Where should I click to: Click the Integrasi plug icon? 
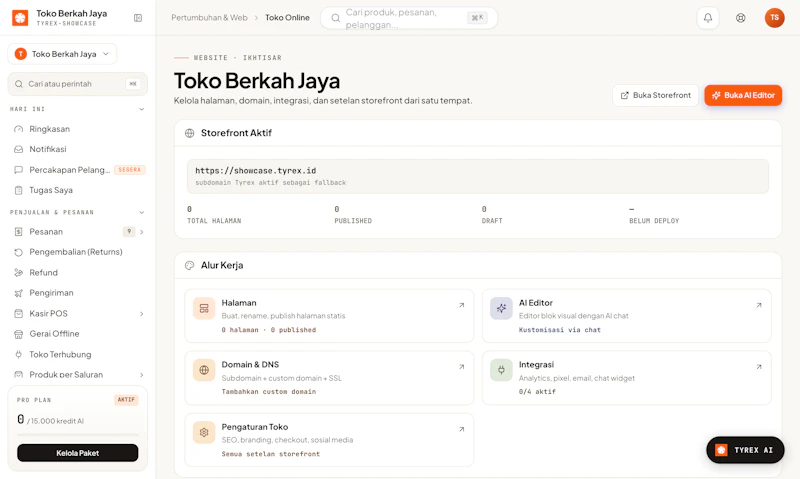tap(501, 370)
